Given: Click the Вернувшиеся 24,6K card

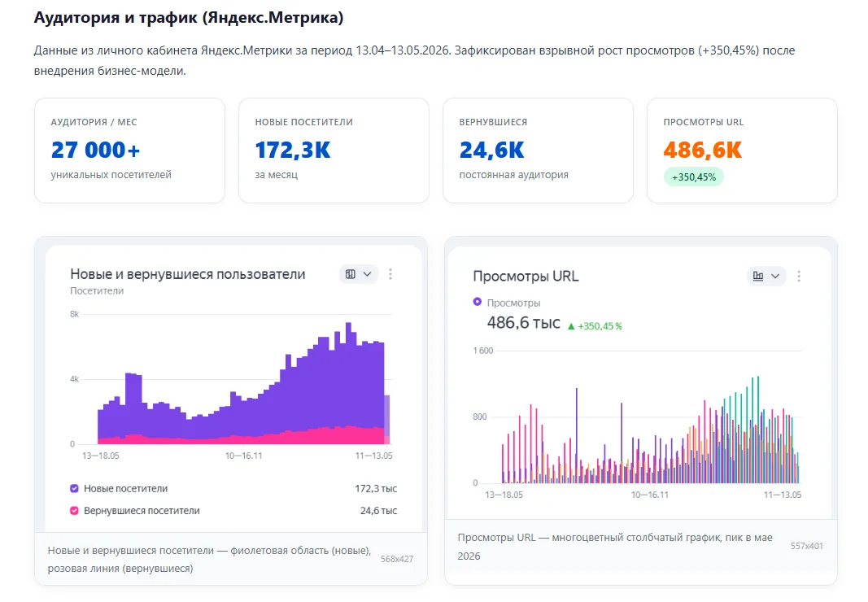Looking at the screenshot, I should coord(538,150).
